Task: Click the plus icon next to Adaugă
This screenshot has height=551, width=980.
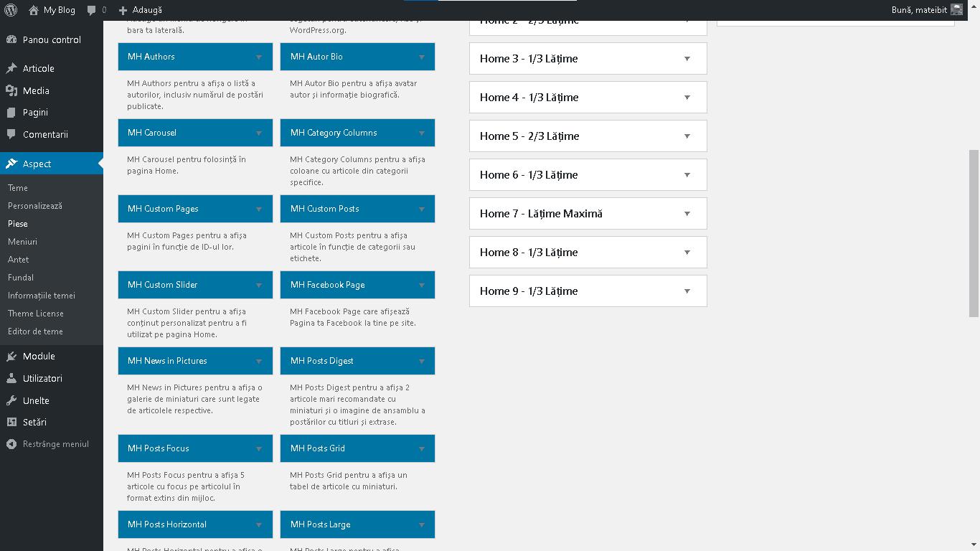Action: coord(123,10)
